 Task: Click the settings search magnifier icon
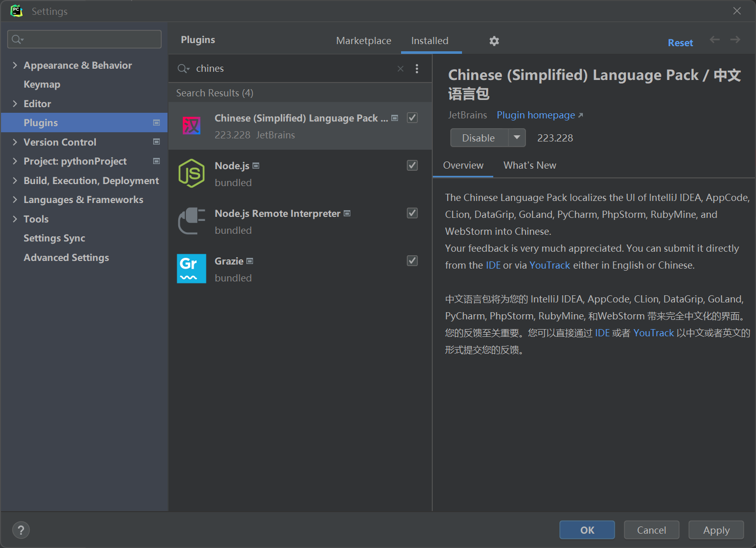click(17, 39)
